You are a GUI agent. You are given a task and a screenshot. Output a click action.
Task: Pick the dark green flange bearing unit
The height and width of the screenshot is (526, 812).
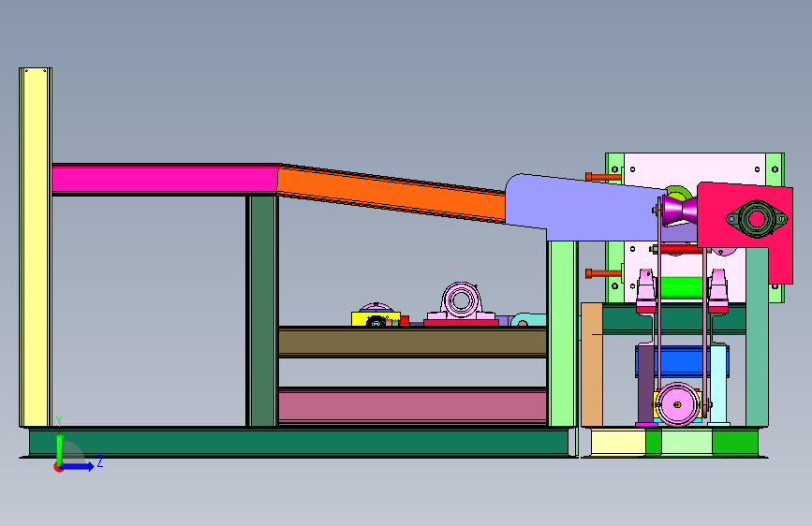pyautogui.click(x=757, y=219)
